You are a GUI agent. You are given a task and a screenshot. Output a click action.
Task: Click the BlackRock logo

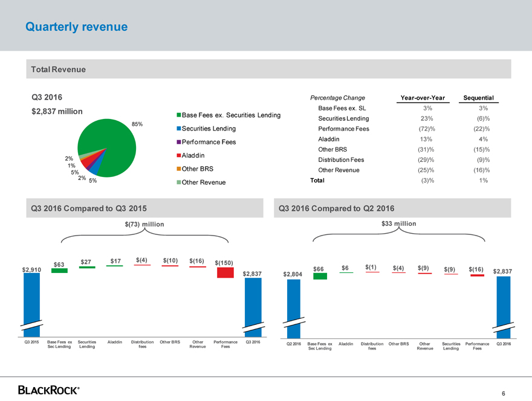[49, 390]
